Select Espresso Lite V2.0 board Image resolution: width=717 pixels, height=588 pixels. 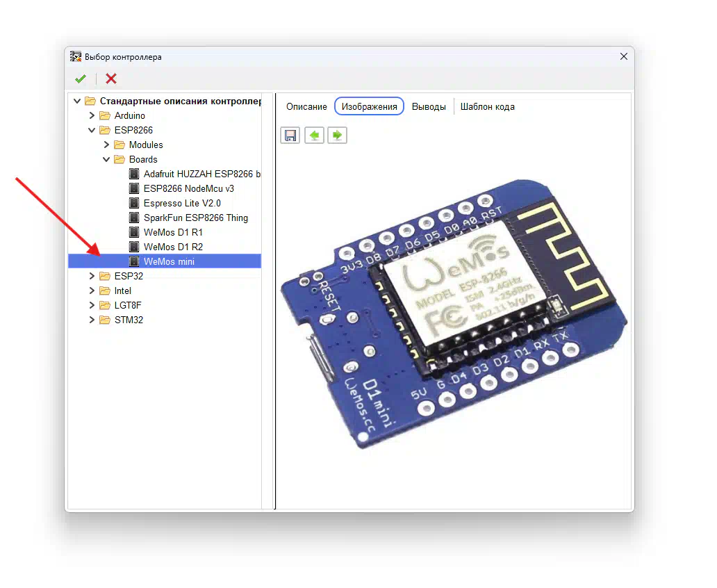[x=183, y=203]
